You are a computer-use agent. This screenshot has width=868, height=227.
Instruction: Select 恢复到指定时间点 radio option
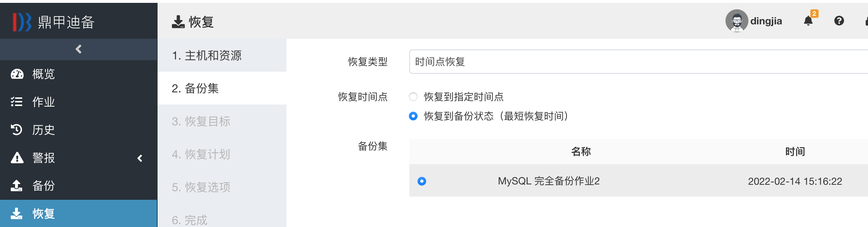tap(413, 97)
